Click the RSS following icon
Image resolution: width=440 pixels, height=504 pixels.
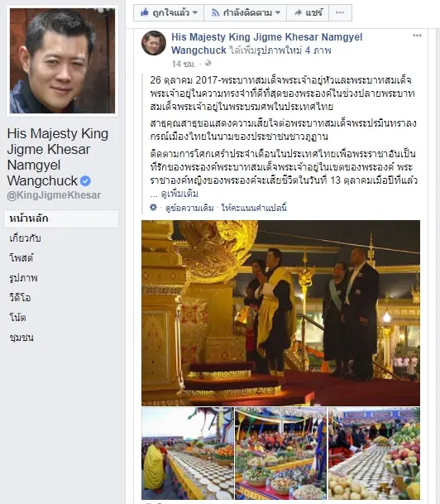(215, 13)
